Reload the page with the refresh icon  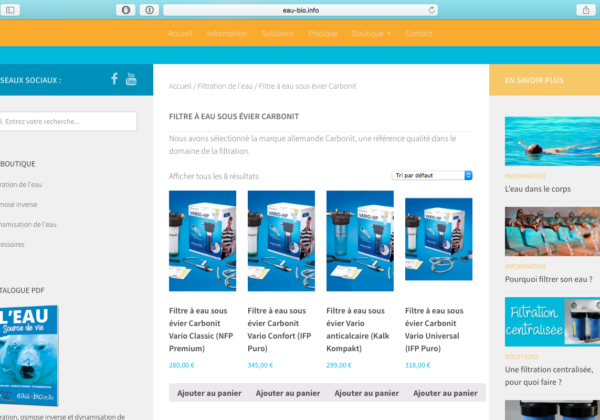click(431, 10)
